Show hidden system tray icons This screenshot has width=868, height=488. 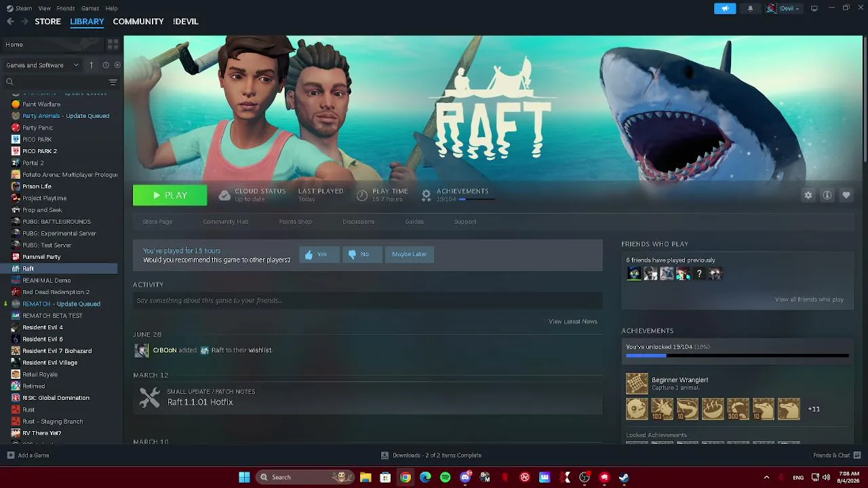coord(766,477)
